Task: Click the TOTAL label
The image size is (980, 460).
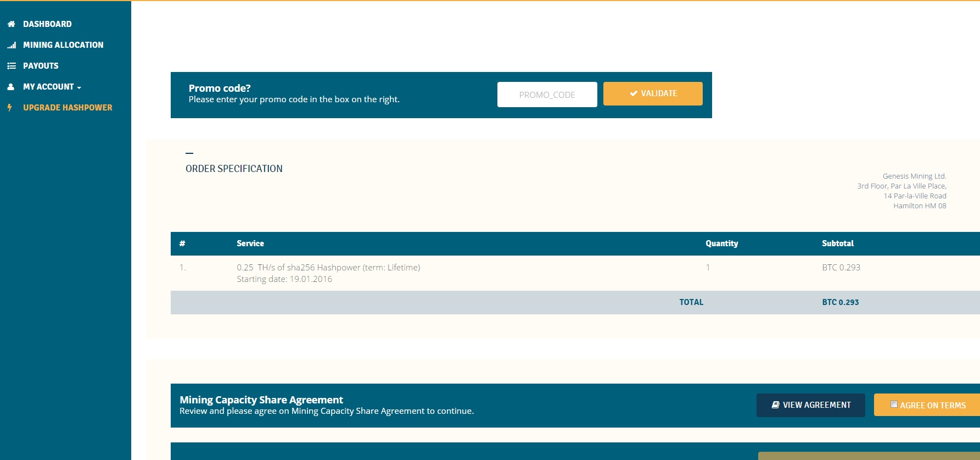Action: click(x=691, y=302)
